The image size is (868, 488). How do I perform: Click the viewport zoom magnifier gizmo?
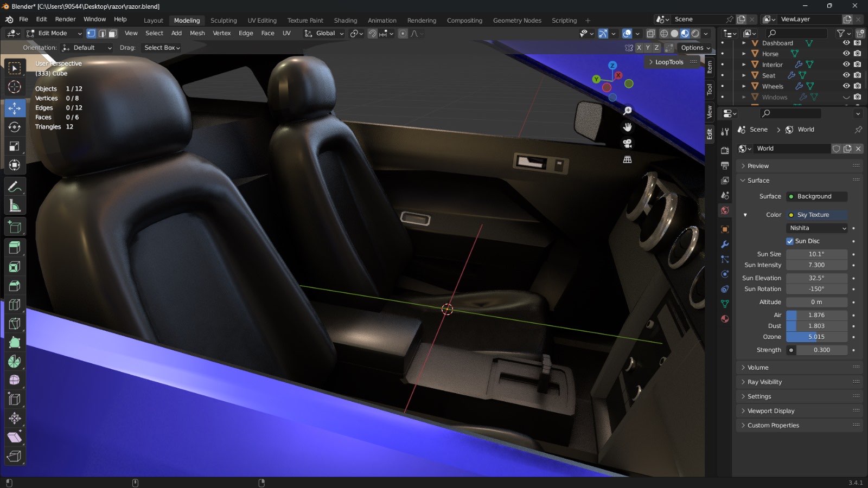tap(628, 111)
